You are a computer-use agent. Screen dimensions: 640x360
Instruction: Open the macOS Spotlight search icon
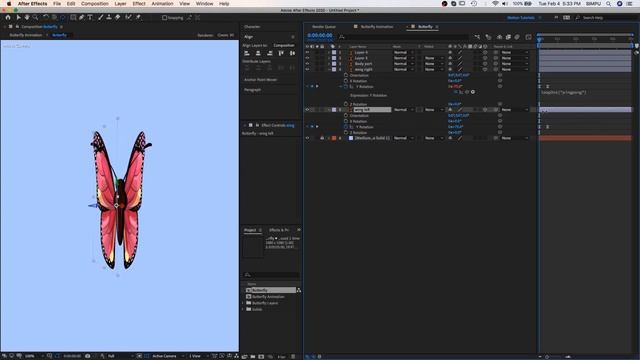point(608,4)
